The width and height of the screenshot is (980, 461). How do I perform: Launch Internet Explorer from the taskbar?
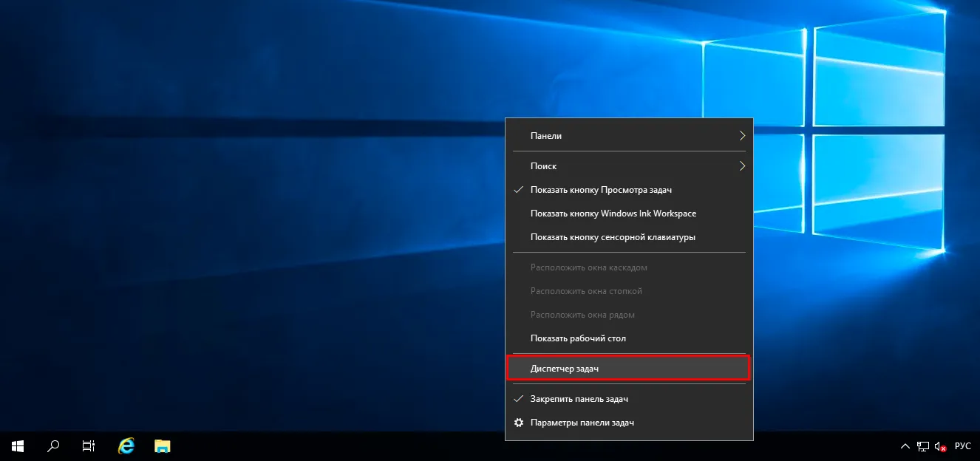tap(126, 446)
